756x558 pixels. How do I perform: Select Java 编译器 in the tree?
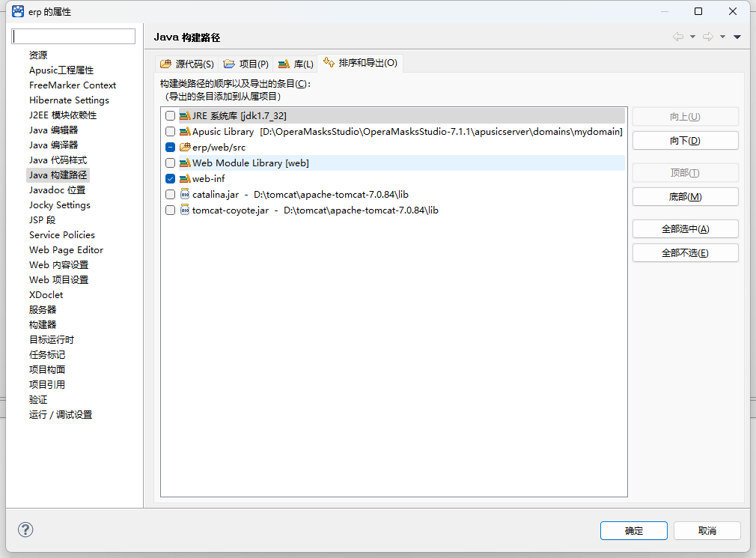[x=53, y=145]
